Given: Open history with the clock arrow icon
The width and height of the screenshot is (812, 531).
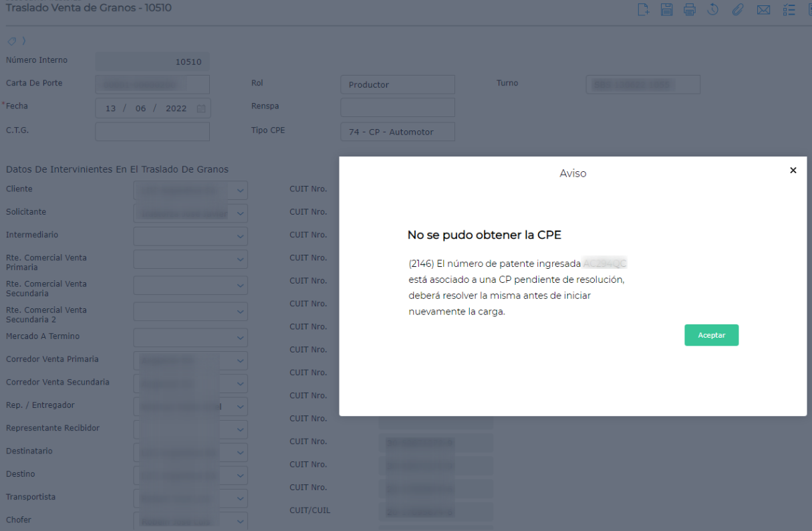Looking at the screenshot, I should 713,9.
